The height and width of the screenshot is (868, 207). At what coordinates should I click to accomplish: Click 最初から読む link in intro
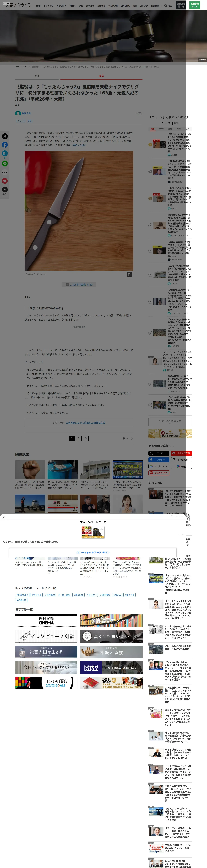80,145
